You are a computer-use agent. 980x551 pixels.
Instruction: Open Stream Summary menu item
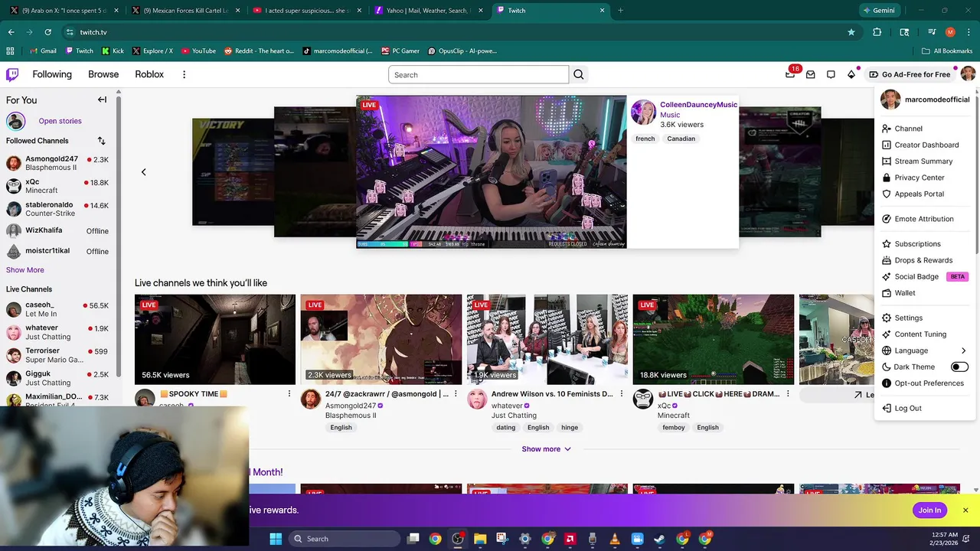point(926,161)
